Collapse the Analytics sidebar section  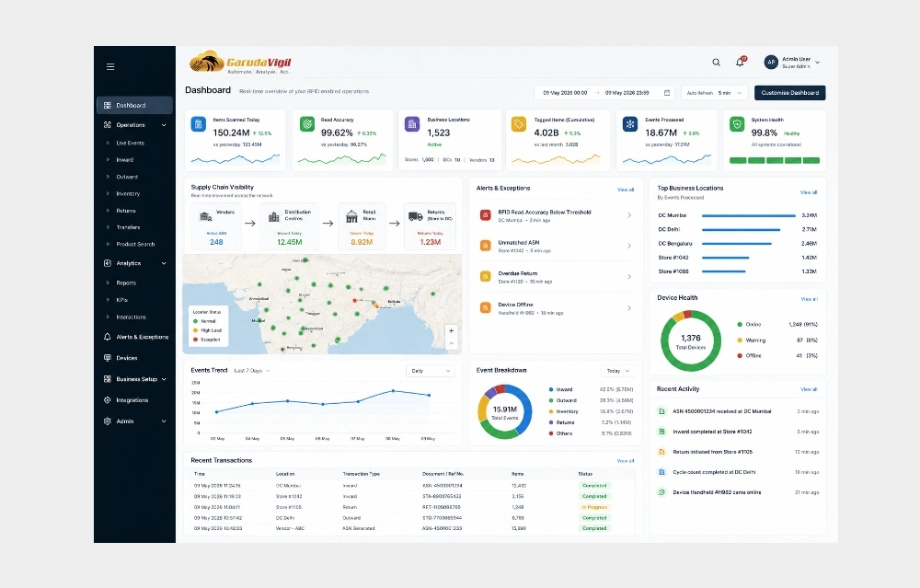pos(164,263)
